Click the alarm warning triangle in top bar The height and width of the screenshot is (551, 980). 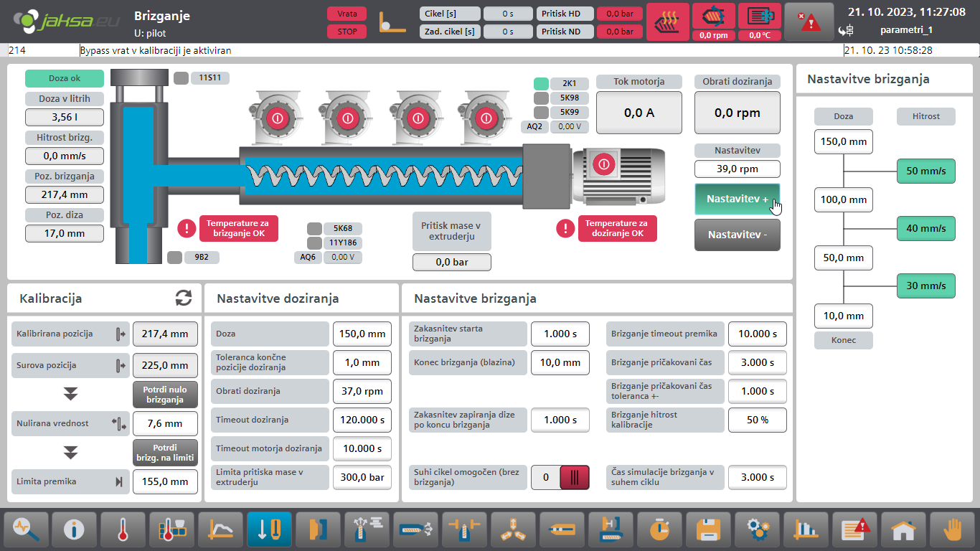809,22
